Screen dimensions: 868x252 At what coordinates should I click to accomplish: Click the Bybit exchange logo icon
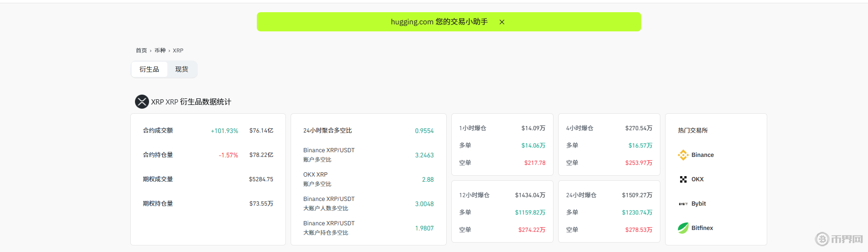(x=683, y=204)
